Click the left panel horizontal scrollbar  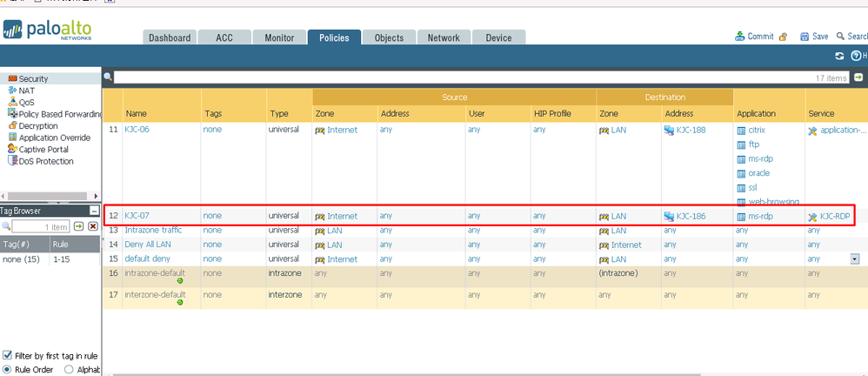pyautogui.click(x=50, y=197)
